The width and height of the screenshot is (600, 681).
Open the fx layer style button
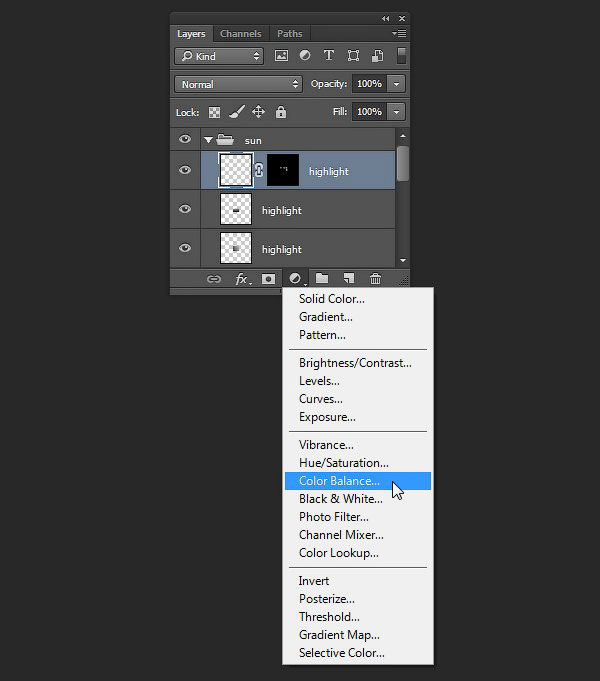[x=243, y=279]
